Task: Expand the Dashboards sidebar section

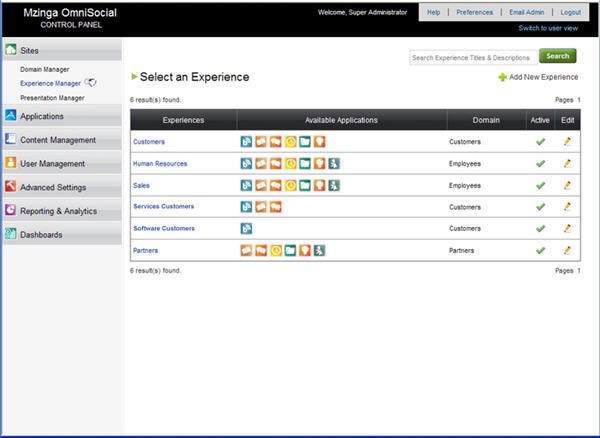Action: point(62,234)
